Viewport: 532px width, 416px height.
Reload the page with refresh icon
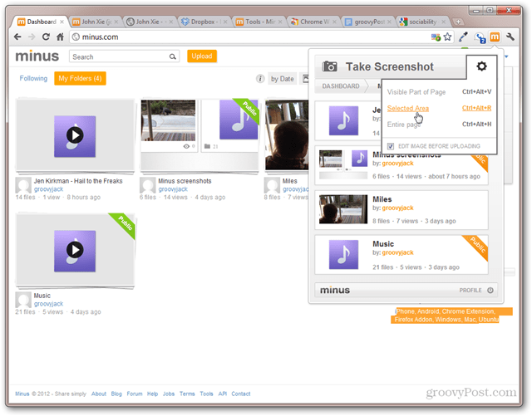click(x=46, y=37)
